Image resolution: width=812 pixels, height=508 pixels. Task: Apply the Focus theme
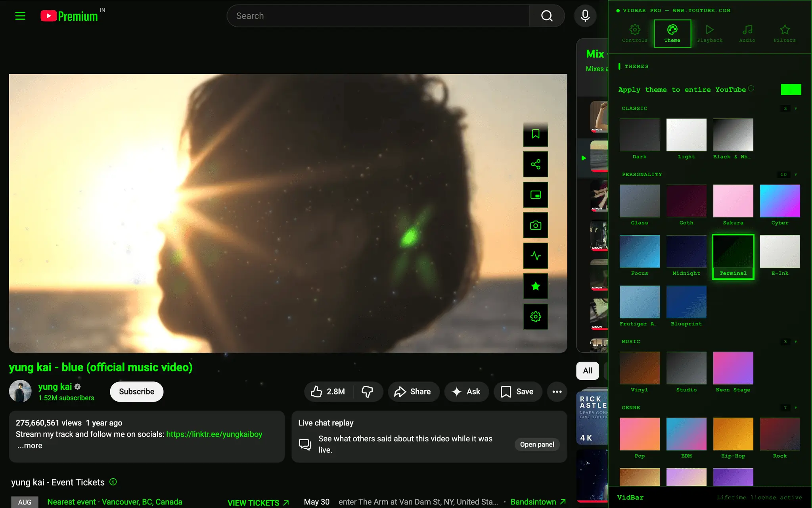(x=640, y=256)
